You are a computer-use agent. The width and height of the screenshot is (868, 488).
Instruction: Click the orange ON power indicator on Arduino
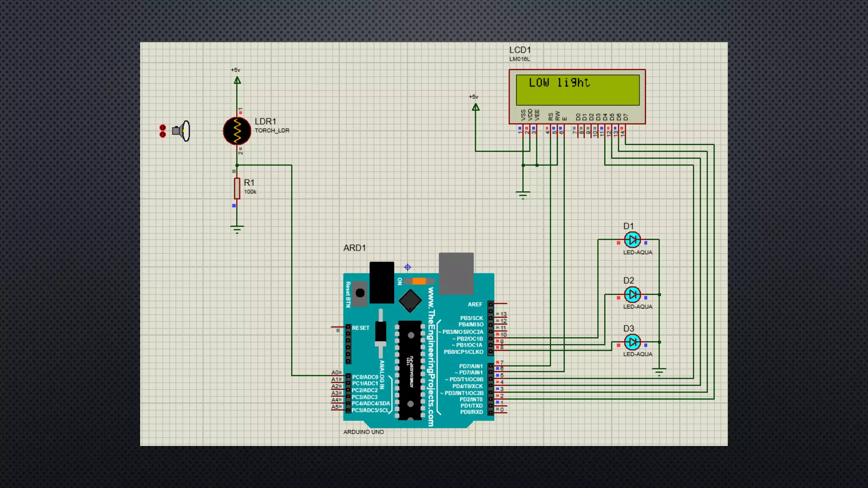pyautogui.click(x=419, y=281)
